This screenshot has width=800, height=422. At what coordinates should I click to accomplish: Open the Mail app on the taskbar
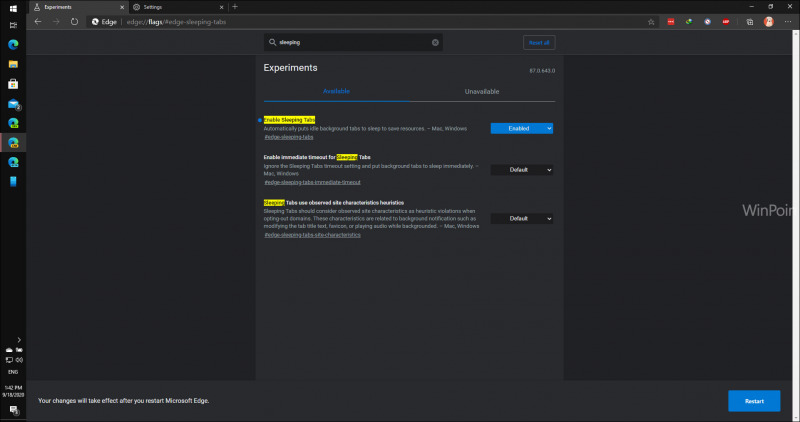13,104
